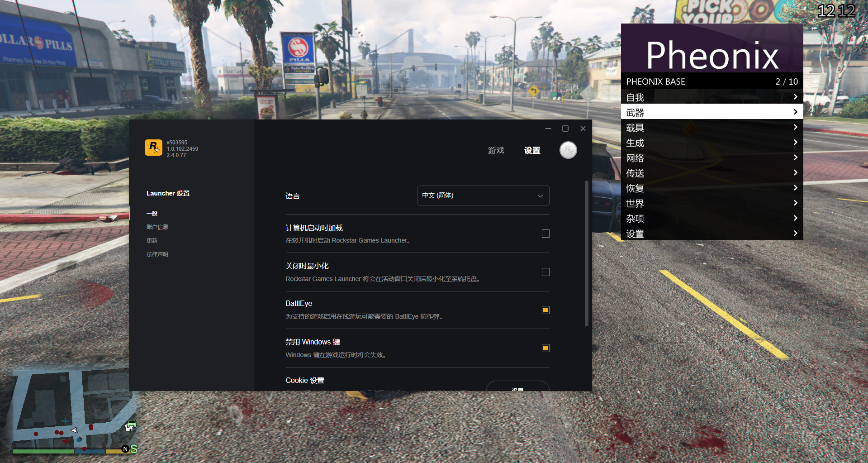Close the Rockstar Launcher window

[583, 129]
